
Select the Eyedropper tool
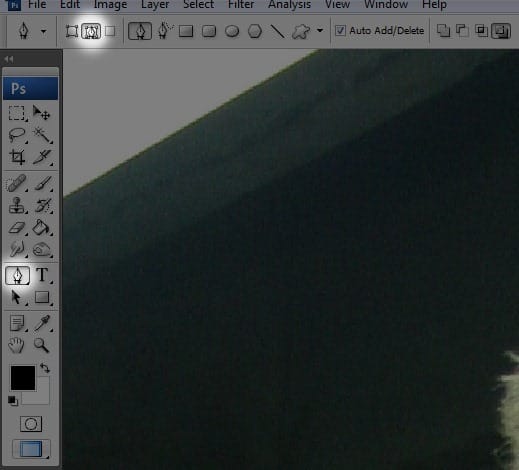pyautogui.click(x=42, y=323)
